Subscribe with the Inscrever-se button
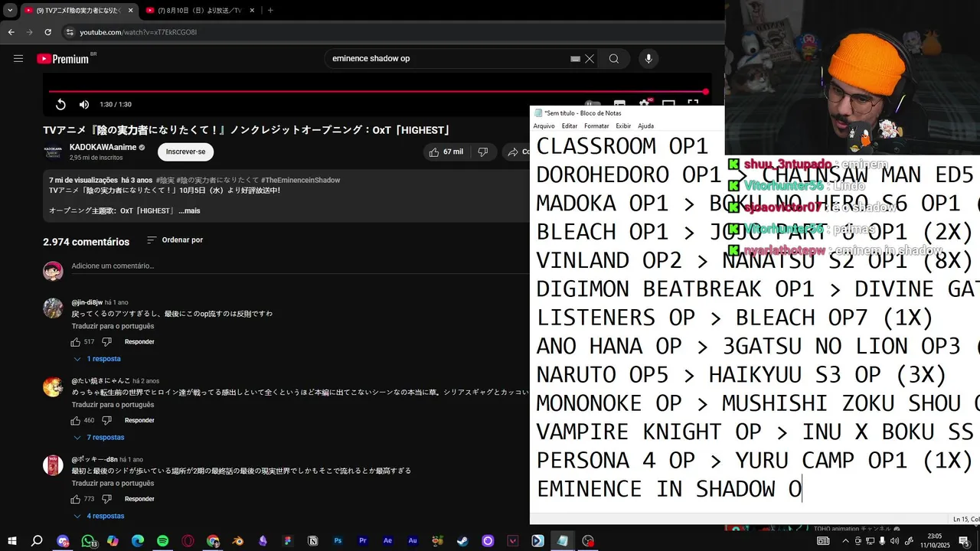The height and width of the screenshot is (551, 980). pos(186,152)
